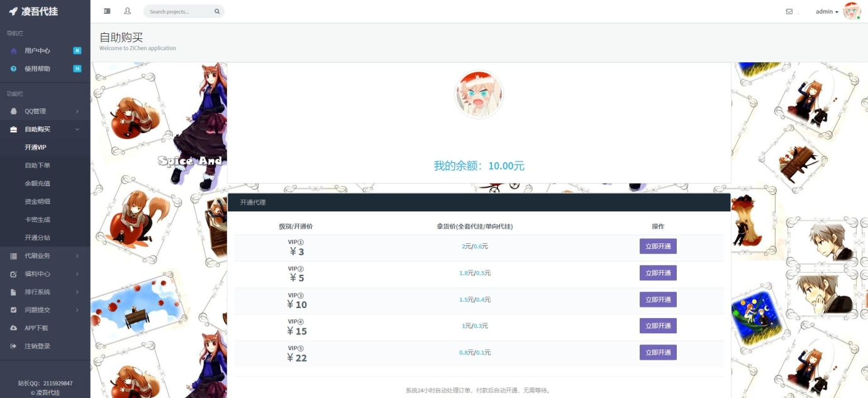The height and width of the screenshot is (398, 868).
Task: Click the question mark icon beside 使用帮助
Action: [x=14, y=69]
